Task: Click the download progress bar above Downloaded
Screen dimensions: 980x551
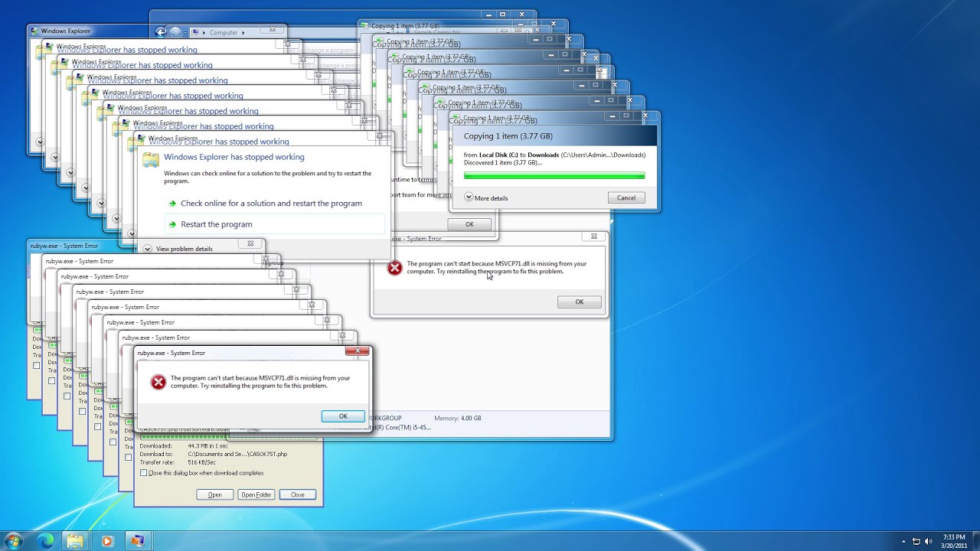Action: 229,438
